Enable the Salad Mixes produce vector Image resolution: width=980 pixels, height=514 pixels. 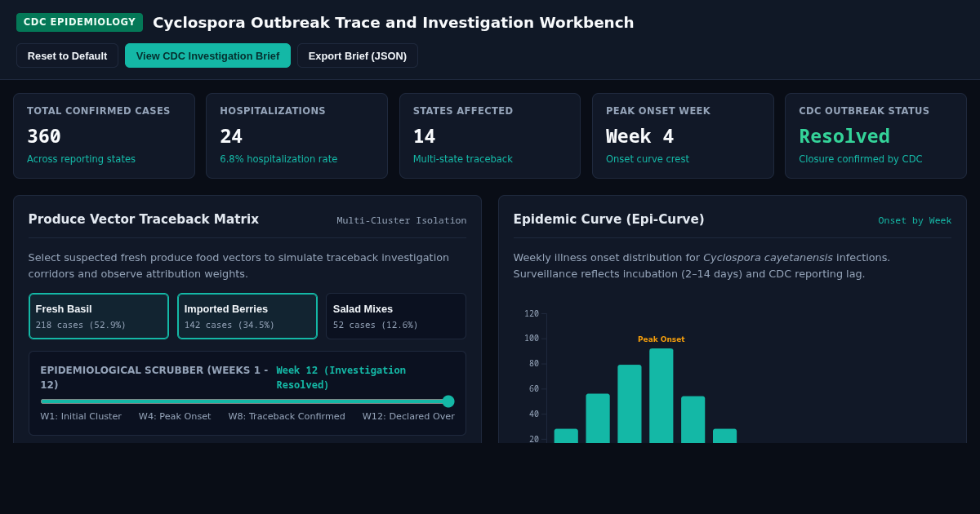click(x=396, y=317)
